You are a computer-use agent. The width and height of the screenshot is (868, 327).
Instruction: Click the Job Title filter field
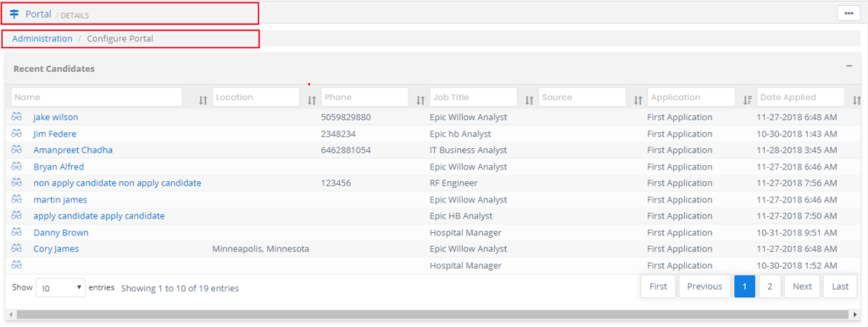(x=473, y=97)
